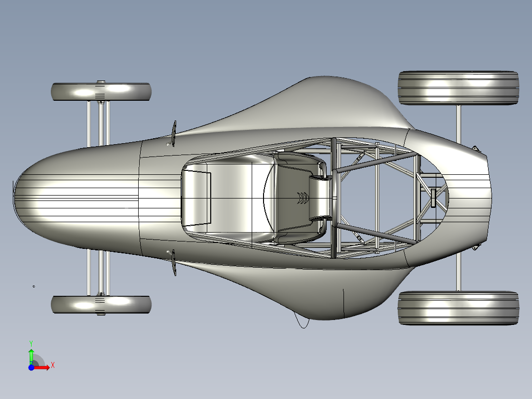Select the car's rounded nose cone body
Viewport: 532px width, 399px height.
(x=76, y=198)
